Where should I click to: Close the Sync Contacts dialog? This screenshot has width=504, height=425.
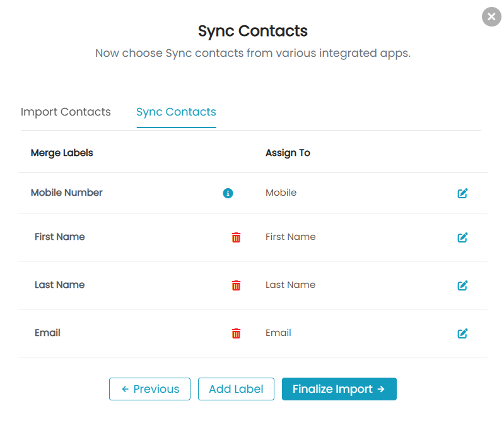tap(491, 16)
